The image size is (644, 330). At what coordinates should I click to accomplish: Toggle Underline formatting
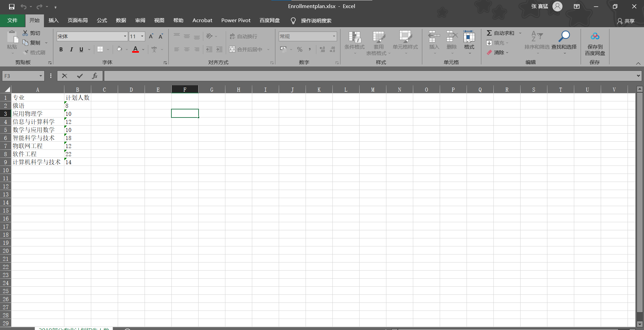[x=81, y=49]
